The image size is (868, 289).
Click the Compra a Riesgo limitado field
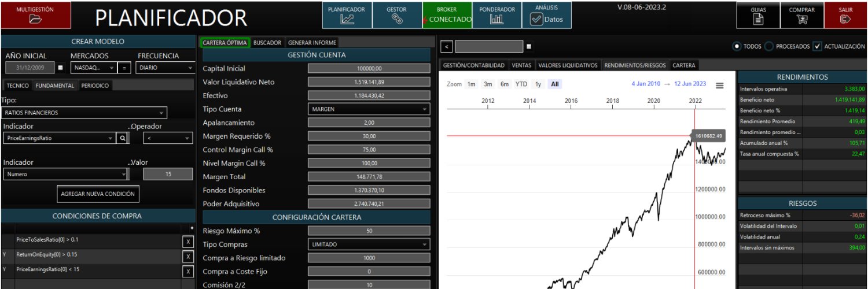point(369,258)
